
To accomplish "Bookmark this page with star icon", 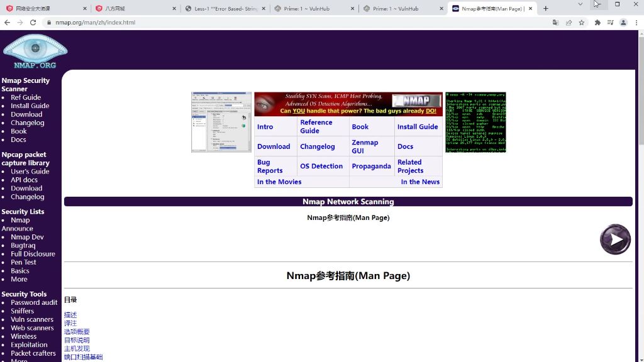I will click(582, 23).
